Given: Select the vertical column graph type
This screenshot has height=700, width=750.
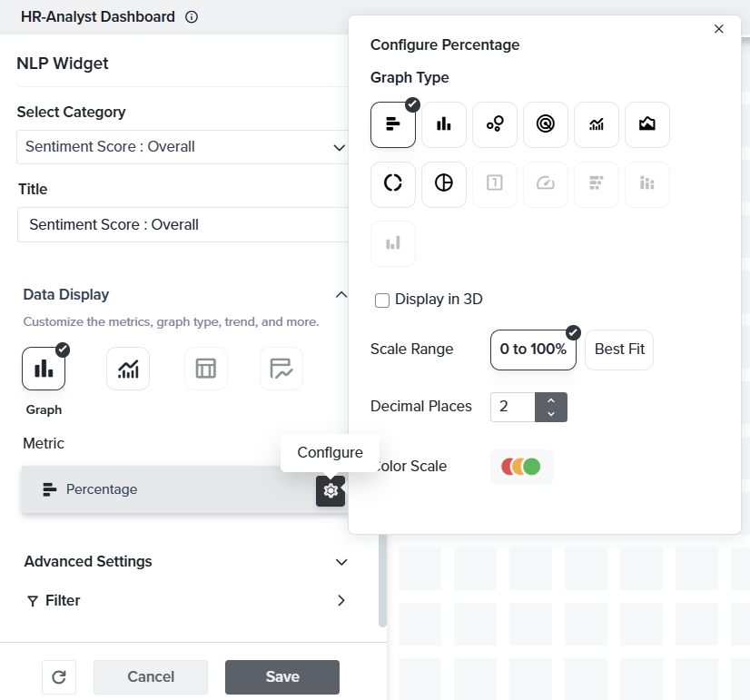Looking at the screenshot, I should tap(444, 124).
